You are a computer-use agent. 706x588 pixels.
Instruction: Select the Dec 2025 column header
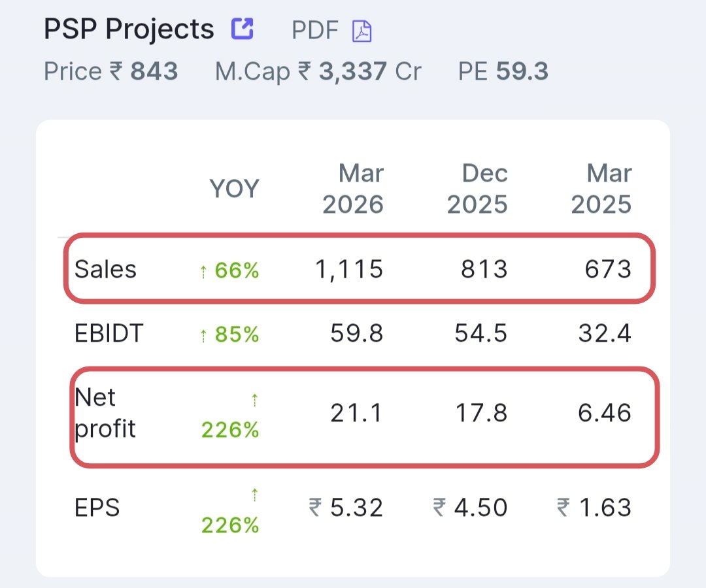coord(477,189)
